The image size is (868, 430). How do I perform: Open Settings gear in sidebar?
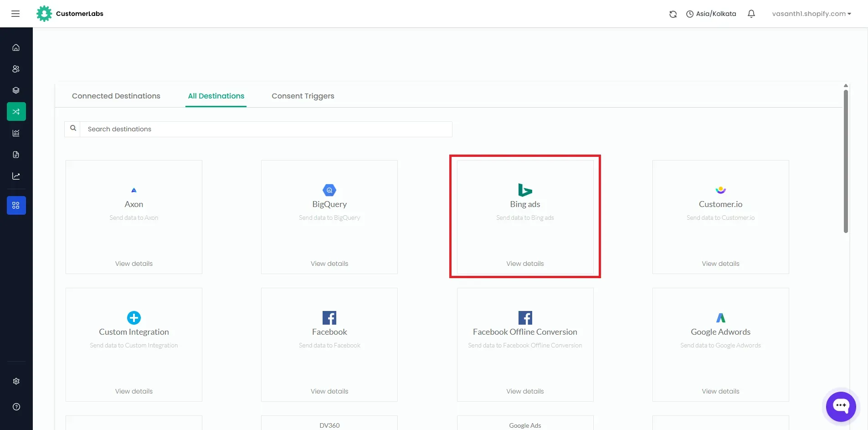click(x=16, y=381)
